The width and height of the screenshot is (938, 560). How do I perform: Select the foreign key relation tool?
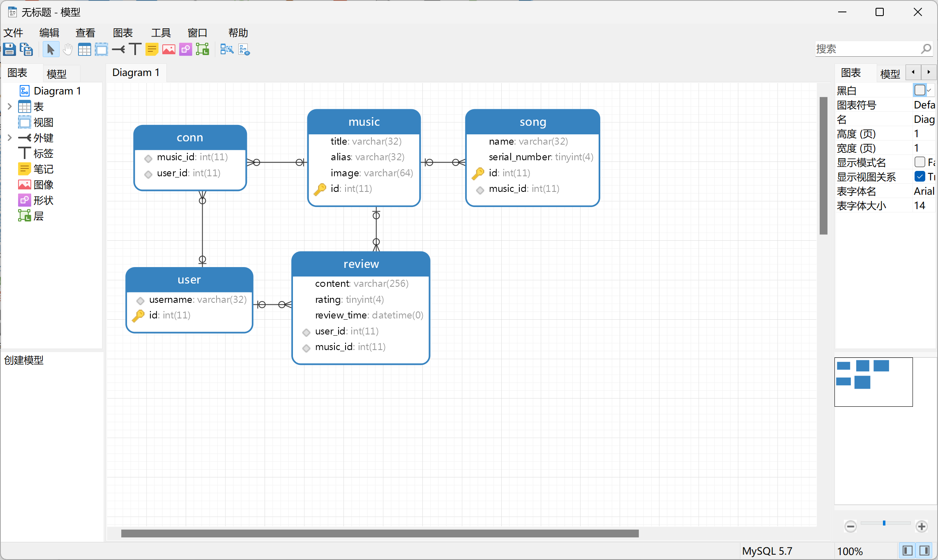118,49
